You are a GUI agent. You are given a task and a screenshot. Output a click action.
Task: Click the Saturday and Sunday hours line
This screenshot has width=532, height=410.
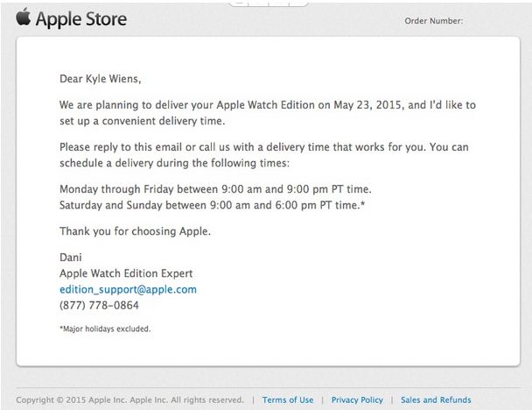click(x=212, y=205)
